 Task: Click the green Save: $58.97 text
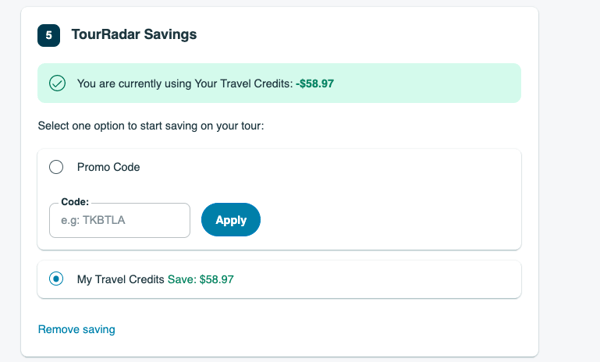[x=201, y=279]
